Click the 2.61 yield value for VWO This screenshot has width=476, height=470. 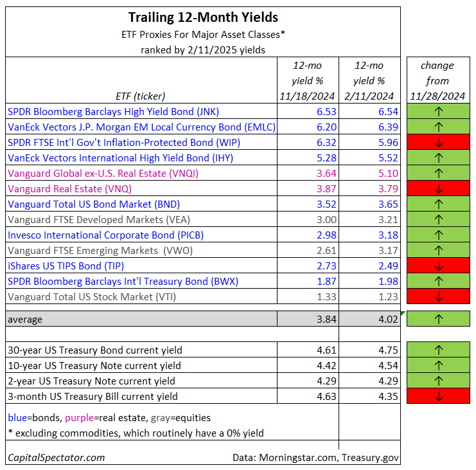tap(326, 251)
